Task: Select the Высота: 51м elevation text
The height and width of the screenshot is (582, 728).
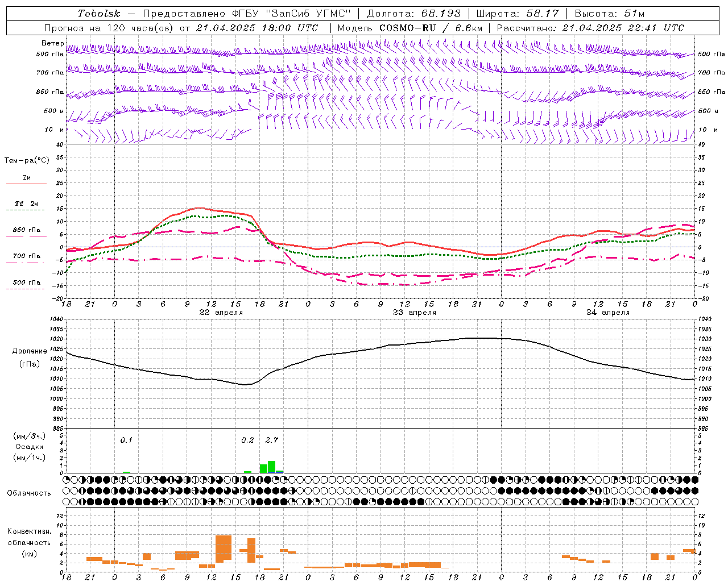Action: (609, 14)
